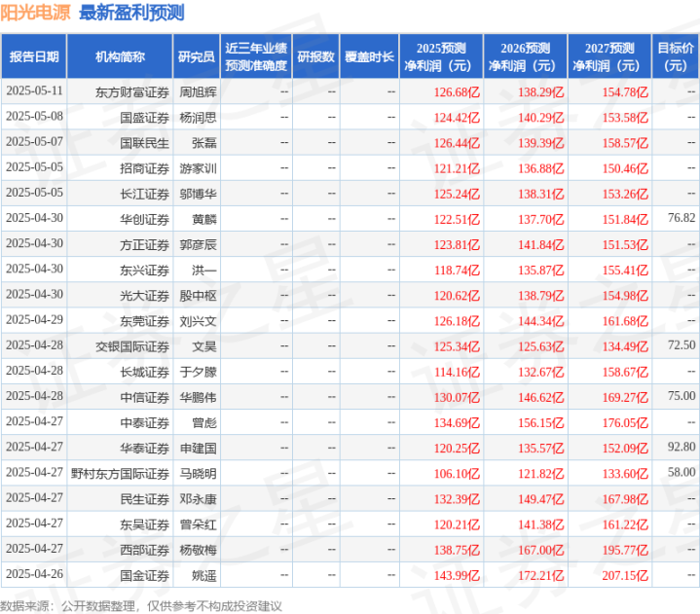Viewport: 700px width, 614px height.
Task: Click the researcher name 张磊
Action: click(204, 143)
